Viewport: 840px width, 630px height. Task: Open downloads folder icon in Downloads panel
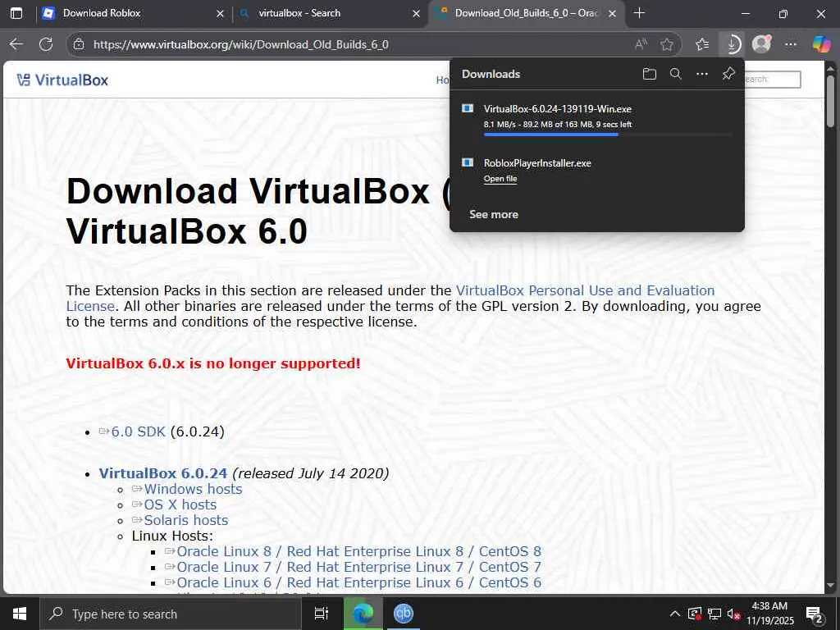tap(650, 74)
